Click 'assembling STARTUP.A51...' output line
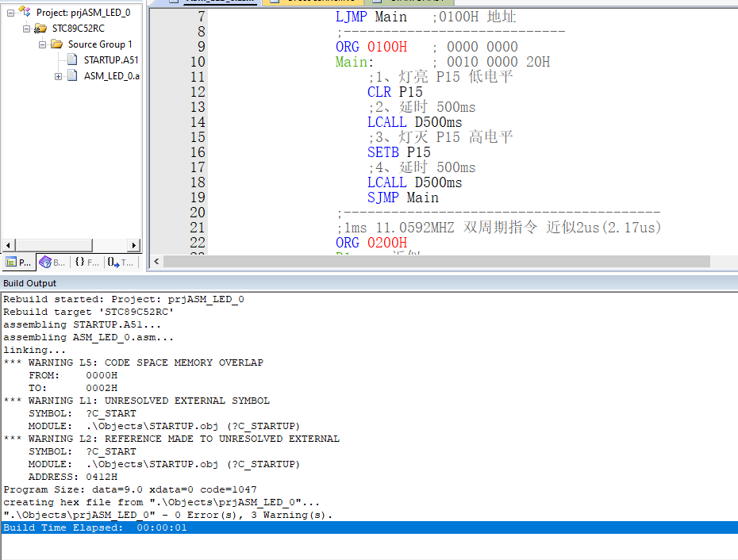Image resolution: width=738 pixels, height=560 pixels. pyautogui.click(x=82, y=324)
